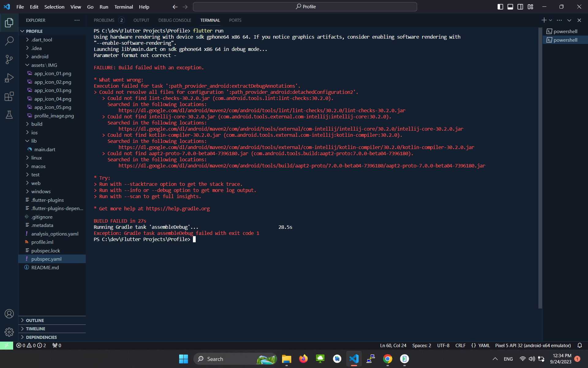Screen dimensions: 588x368
Task: Click the remote window indicator in status bar
Action: pyautogui.click(x=6, y=345)
